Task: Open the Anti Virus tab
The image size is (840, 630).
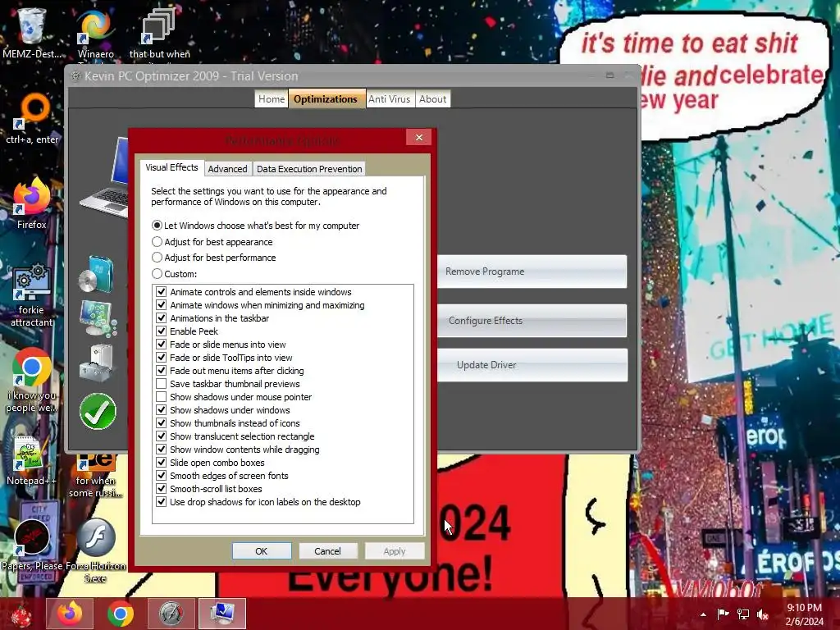Action: 389,99
